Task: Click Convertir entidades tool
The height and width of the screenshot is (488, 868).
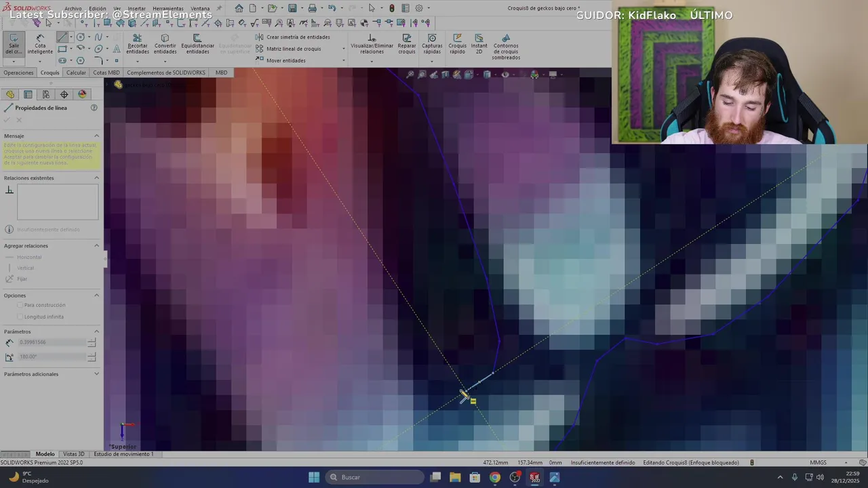Action: [x=165, y=45]
